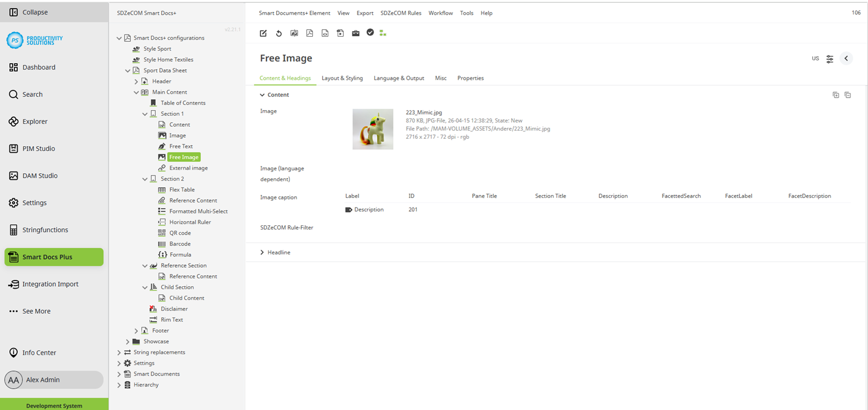Viewport: 868px width, 410px height.
Task: Collapse the Sport Data Sheet node
Action: tap(128, 71)
